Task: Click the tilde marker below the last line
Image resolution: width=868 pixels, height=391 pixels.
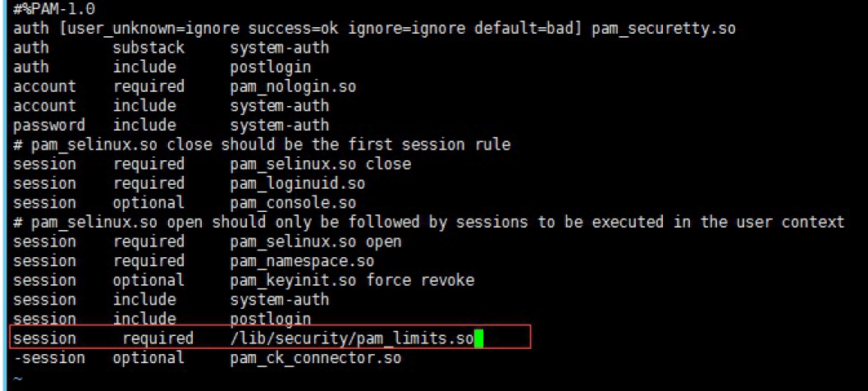Action: pyautogui.click(x=17, y=378)
